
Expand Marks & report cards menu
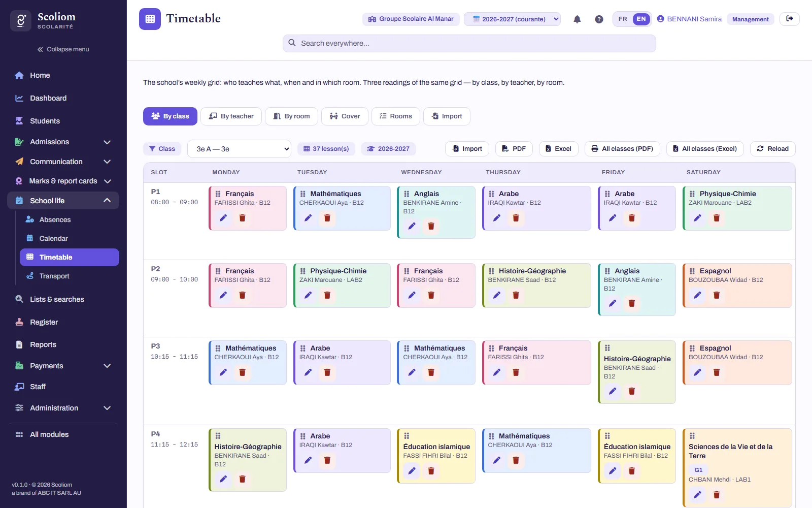pyautogui.click(x=63, y=181)
